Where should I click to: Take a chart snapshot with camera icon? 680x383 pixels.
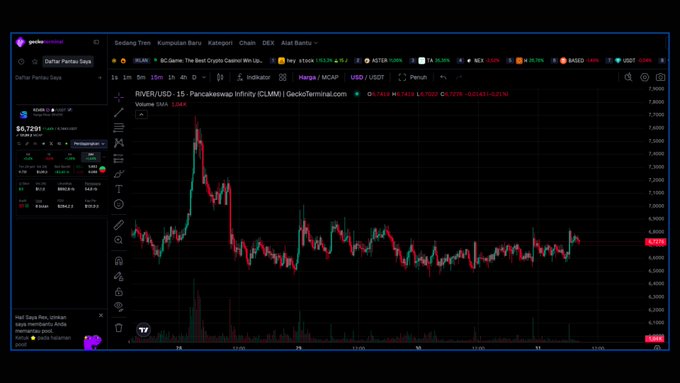(x=660, y=77)
